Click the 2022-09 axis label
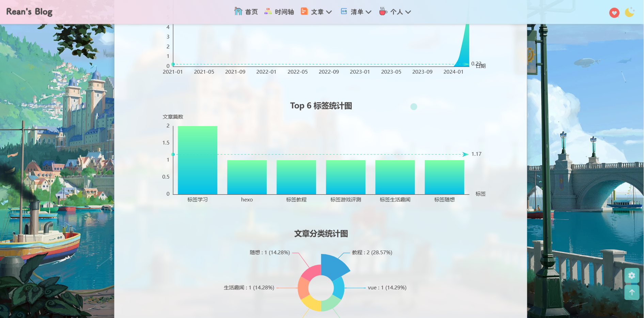The height and width of the screenshot is (318, 644). [329, 72]
